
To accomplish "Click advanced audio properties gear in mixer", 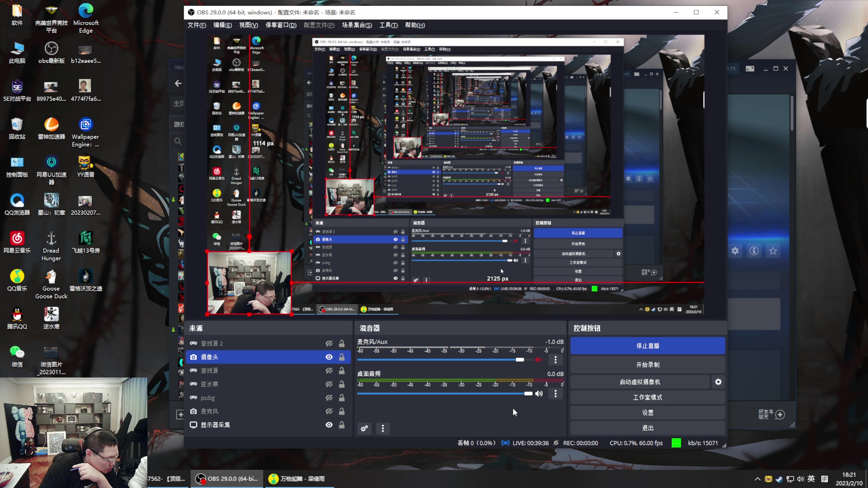I will pyautogui.click(x=364, y=428).
